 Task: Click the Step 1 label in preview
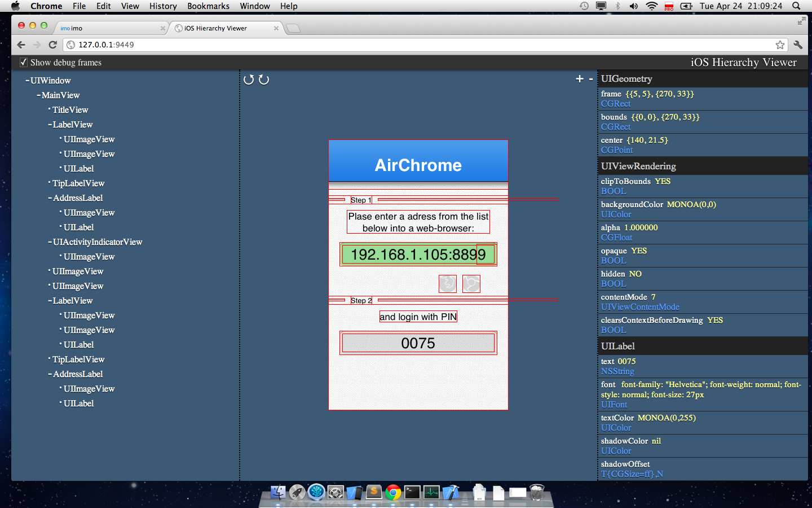click(x=361, y=200)
